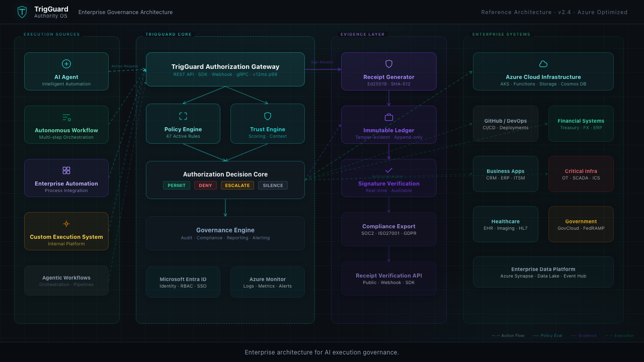The height and width of the screenshot is (362, 644).
Task: Select the DENY decision badge
Action: click(x=205, y=186)
